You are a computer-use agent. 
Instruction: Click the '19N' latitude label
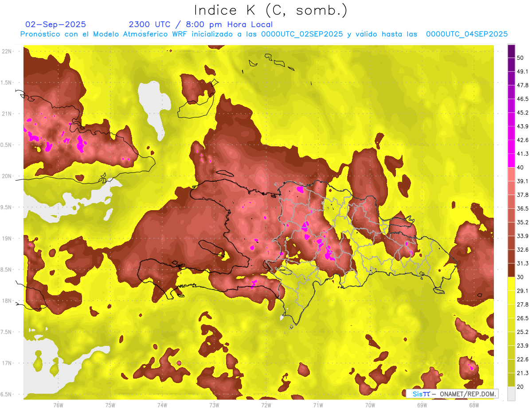coord(7,239)
